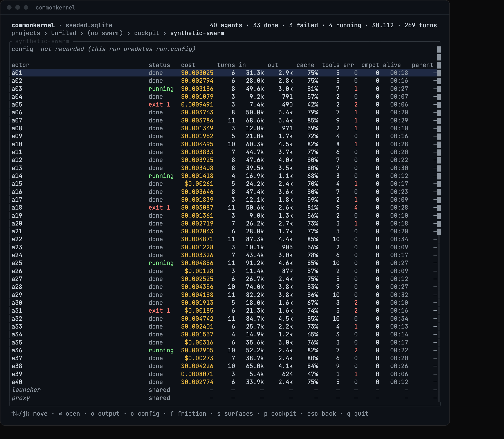Click the '(no swarm)' breadcrumb

pos(105,33)
